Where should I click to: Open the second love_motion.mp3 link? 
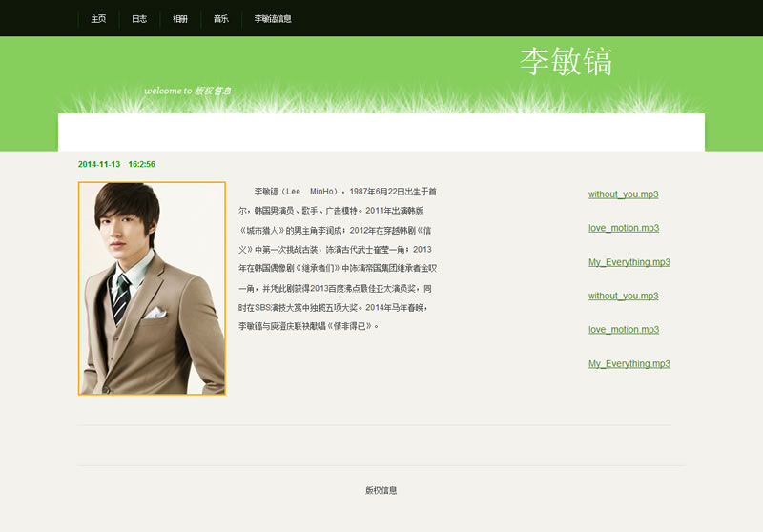pyautogui.click(x=623, y=330)
